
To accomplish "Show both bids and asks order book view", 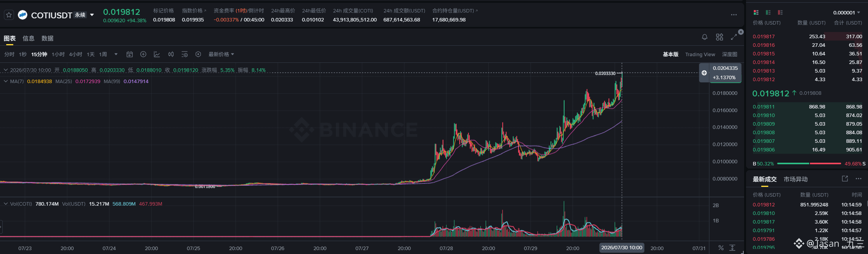I will (756, 12).
